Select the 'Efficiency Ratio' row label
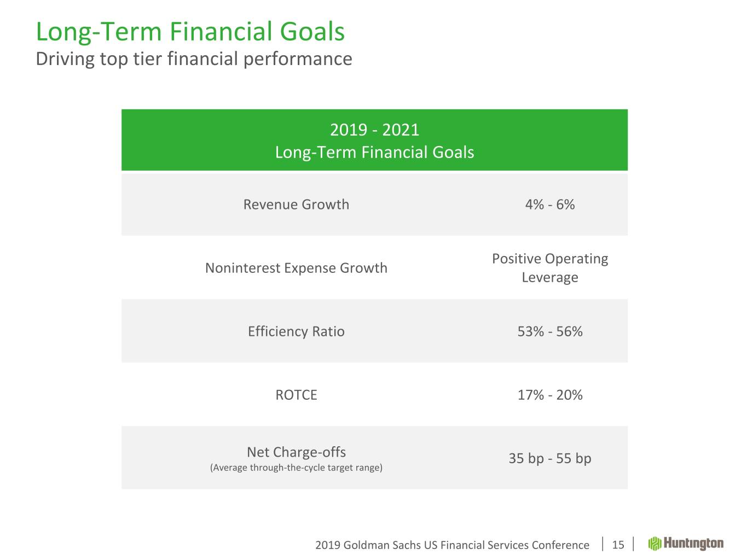747x560 pixels. (x=296, y=331)
